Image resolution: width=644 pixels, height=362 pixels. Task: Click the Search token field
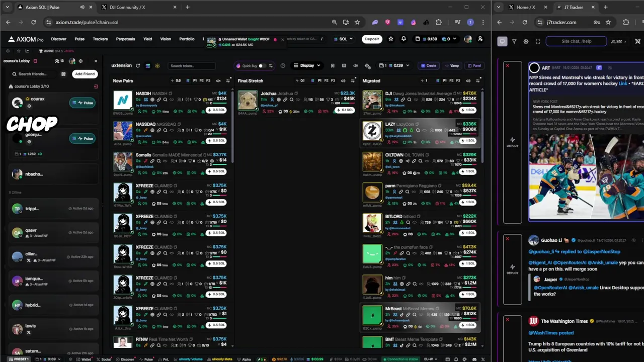(x=191, y=66)
